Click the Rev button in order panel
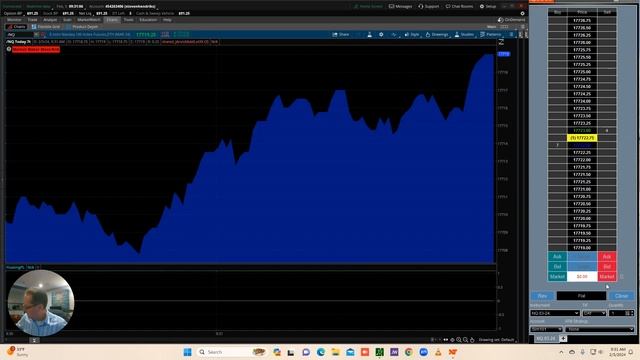The image size is (640, 360). click(x=542, y=296)
